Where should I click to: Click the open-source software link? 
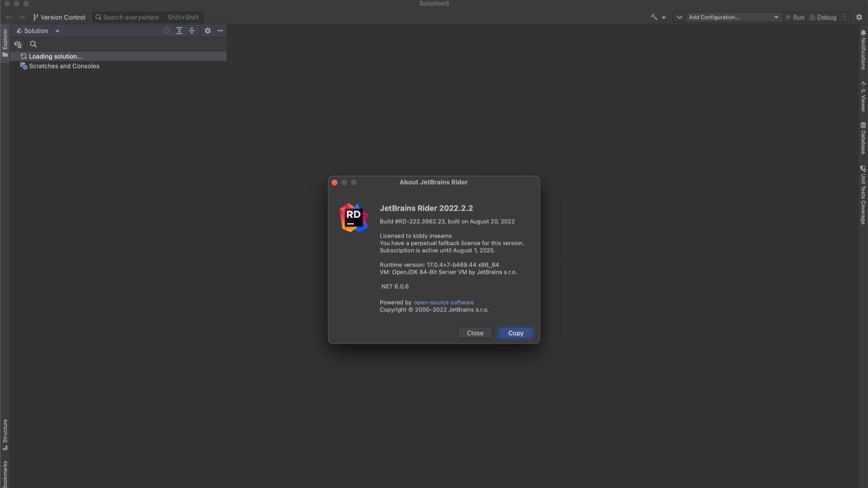tap(443, 302)
